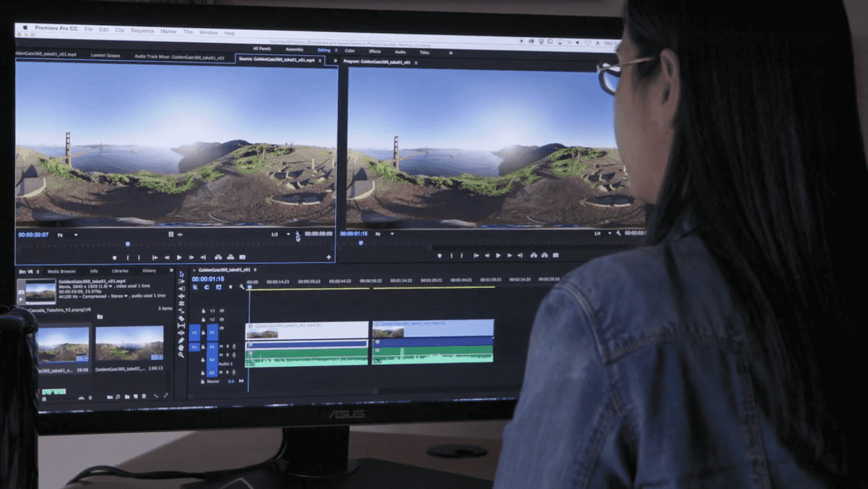Expand the workspace overflow chevron after Titles
The width and height of the screenshot is (868, 489).
click(450, 53)
